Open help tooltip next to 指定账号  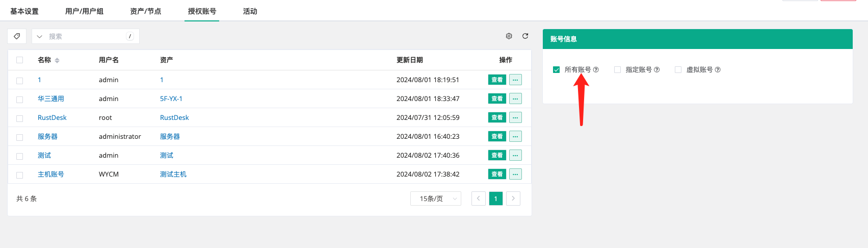pos(656,70)
